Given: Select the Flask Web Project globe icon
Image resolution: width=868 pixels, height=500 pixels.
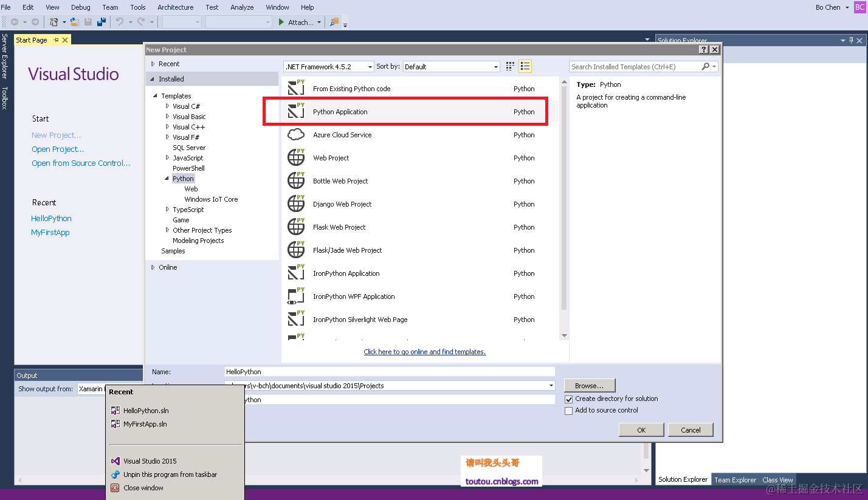Looking at the screenshot, I should coord(296,227).
